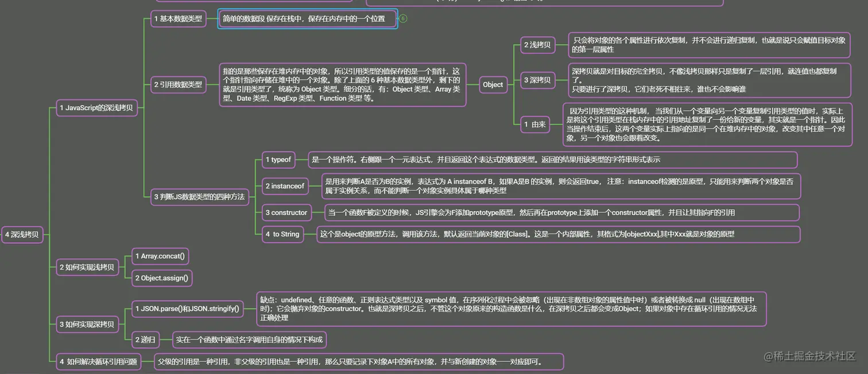Image resolution: width=868 pixels, height=374 pixels.
Task: Select node "2 instanceof"
Action: coord(285,186)
